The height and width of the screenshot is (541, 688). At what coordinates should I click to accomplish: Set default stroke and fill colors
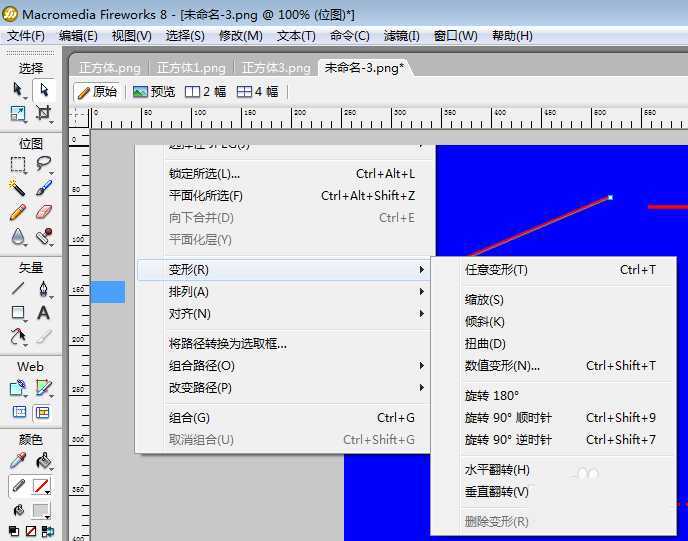(14, 531)
